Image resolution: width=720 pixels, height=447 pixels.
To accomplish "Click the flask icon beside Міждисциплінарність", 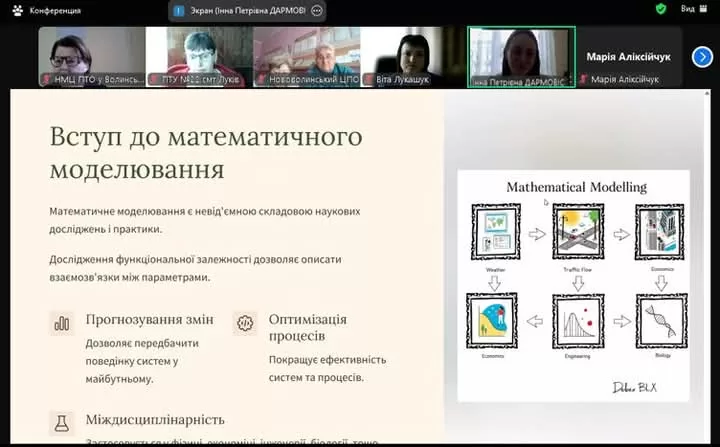I will click(x=61, y=421).
